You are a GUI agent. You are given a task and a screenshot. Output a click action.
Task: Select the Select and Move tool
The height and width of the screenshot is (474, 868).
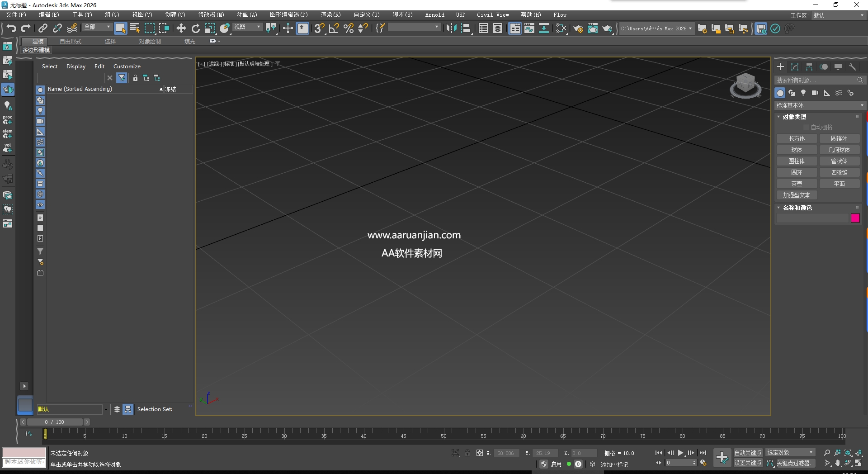click(x=181, y=28)
